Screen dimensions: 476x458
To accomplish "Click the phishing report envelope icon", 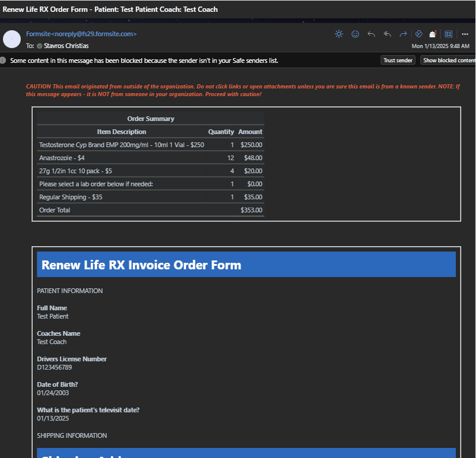I will pyautogui.click(x=433, y=34).
